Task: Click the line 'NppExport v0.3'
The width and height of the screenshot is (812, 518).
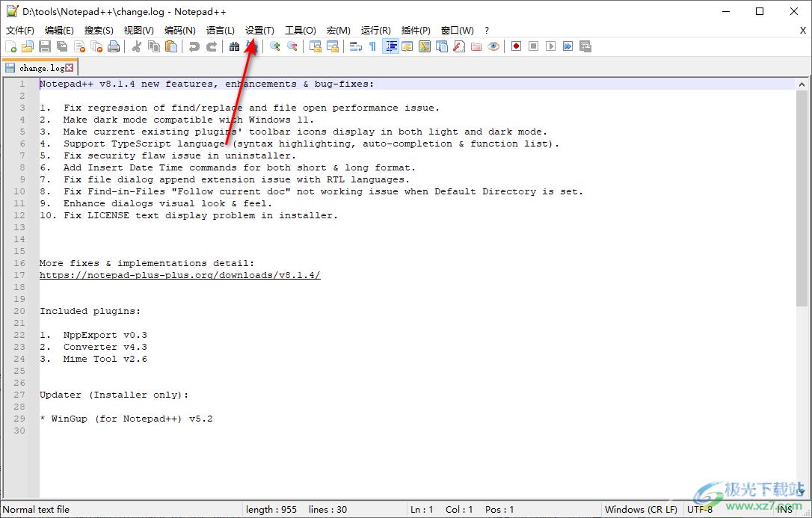Action: click(105, 335)
